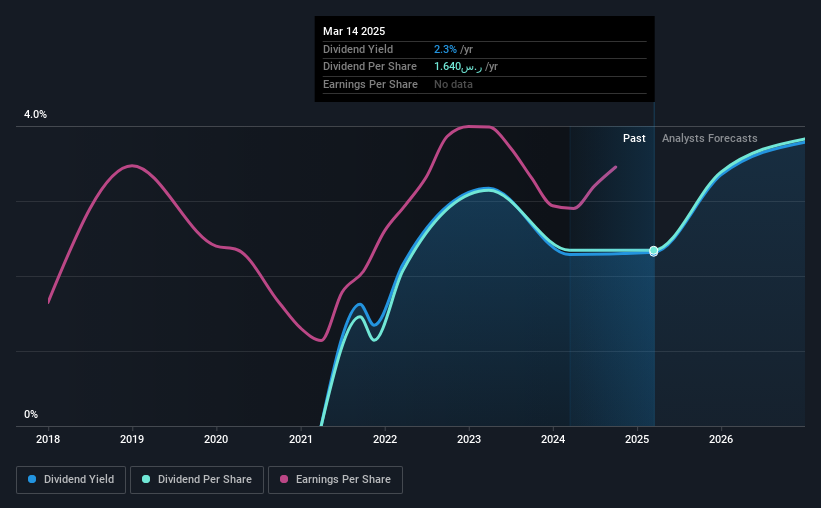The width and height of the screenshot is (821, 508).
Task: Click the tooltip Dividend Per Share row label
Action: tap(370, 67)
